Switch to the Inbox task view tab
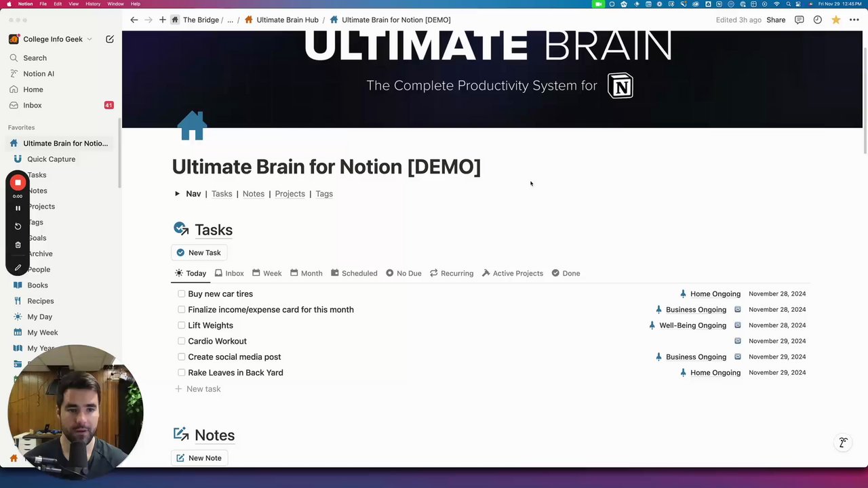 (x=229, y=273)
